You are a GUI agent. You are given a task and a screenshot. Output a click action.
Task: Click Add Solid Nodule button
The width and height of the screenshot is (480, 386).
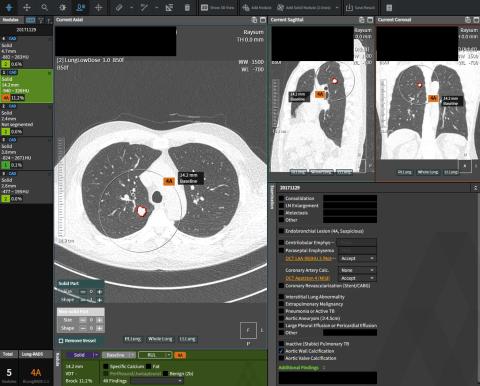[x=304, y=7]
